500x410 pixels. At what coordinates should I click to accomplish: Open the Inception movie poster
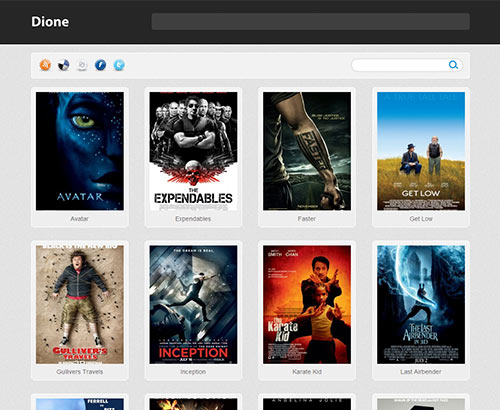point(193,304)
